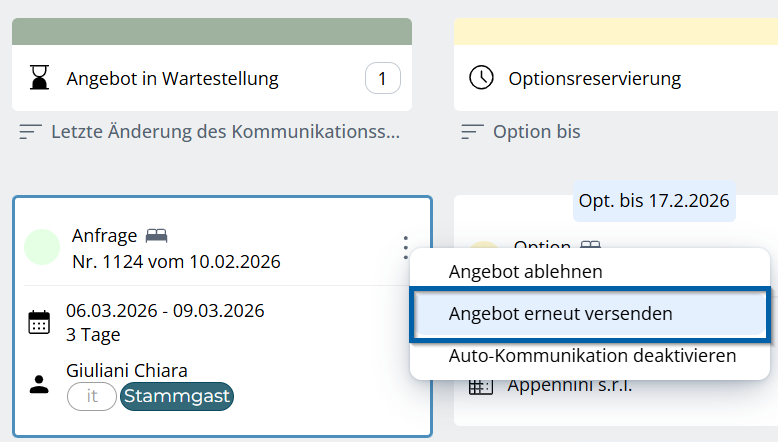Image resolution: width=778 pixels, height=442 pixels.
Task: Click the sort icon beside Option bis
Action: click(473, 132)
